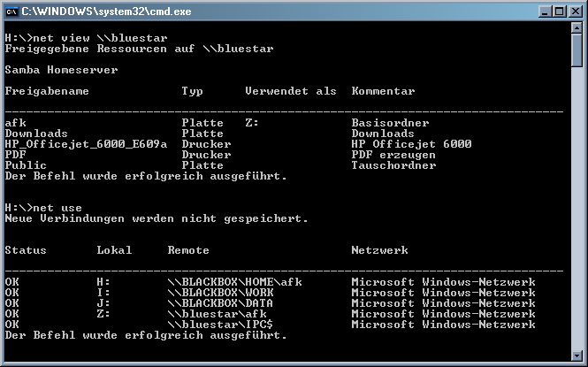The width and height of the screenshot is (588, 367).
Task: Click the 'Tauschordner' comment text
Action: 393,165
